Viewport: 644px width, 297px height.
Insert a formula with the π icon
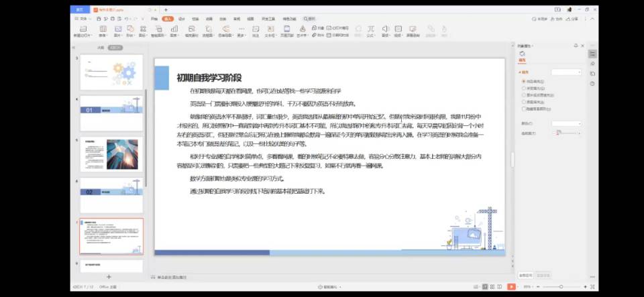[x=370, y=30]
